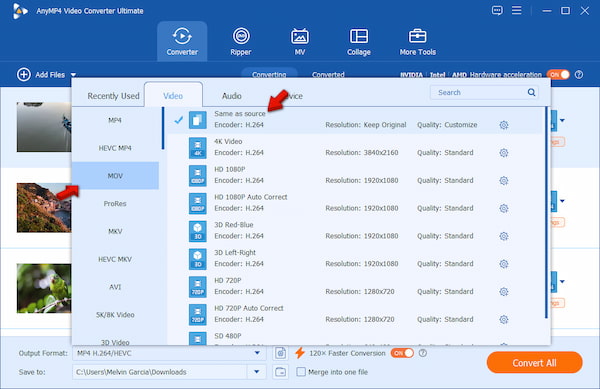Image resolution: width=600 pixels, height=389 pixels.
Task: Click the Same as source format icon
Action: point(197,120)
